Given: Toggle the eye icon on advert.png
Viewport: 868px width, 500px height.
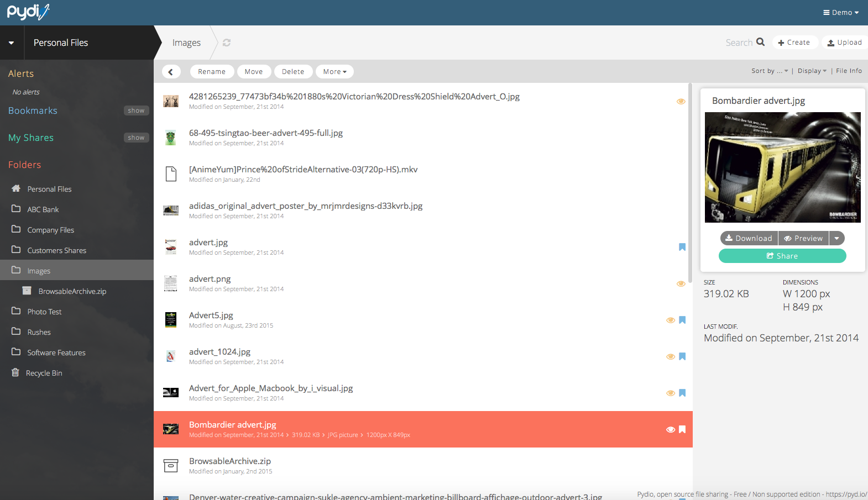Looking at the screenshot, I should [x=681, y=283].
